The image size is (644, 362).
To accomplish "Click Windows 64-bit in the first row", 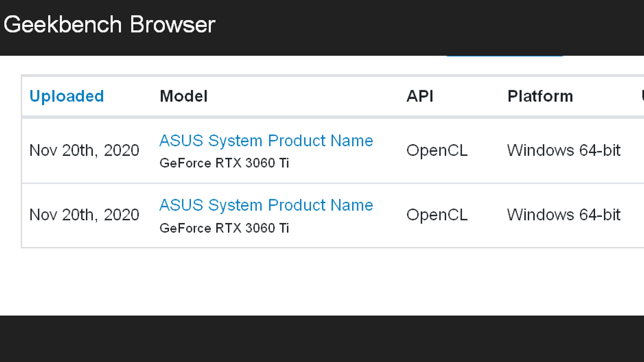I will point(563,150).
